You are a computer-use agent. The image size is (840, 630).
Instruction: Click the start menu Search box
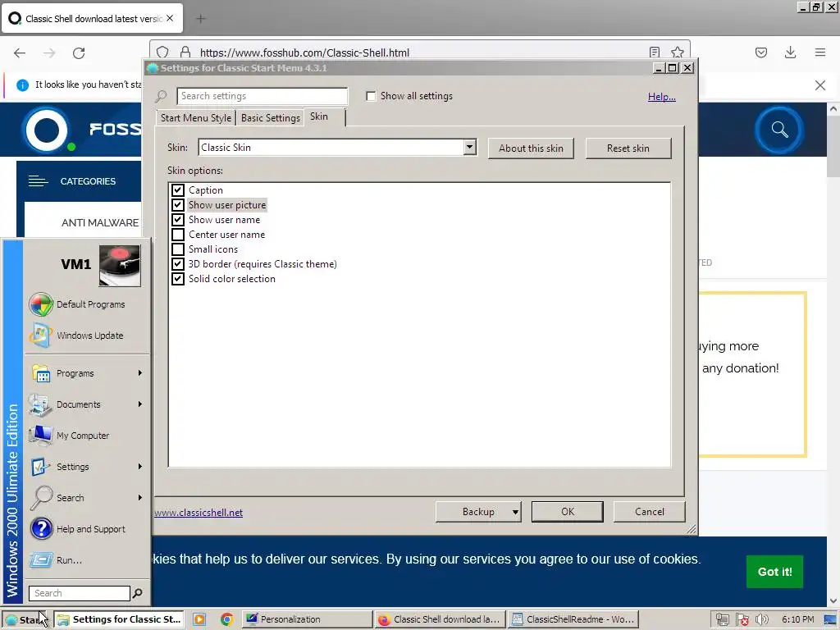(80, 593)
